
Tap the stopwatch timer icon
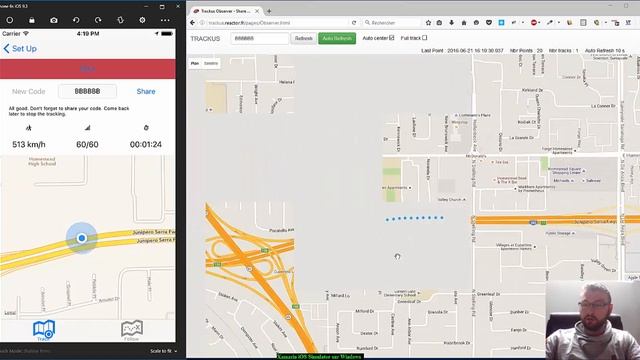coord(146,128)
